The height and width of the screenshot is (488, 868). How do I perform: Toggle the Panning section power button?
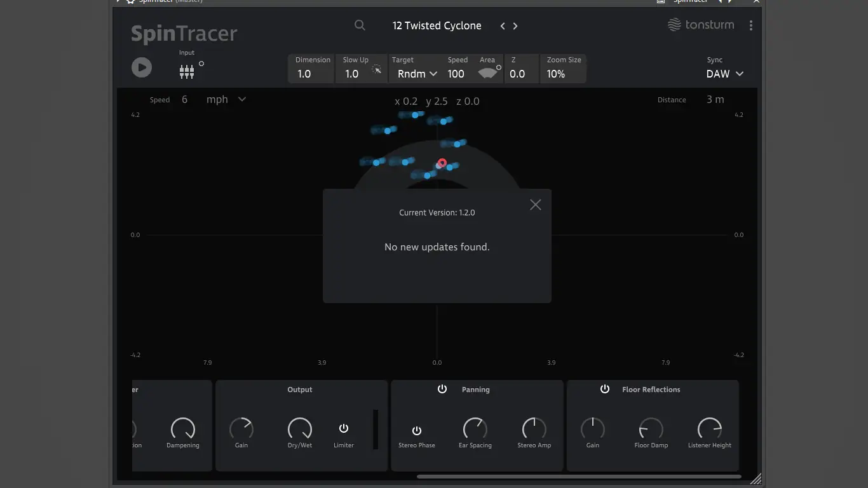[x=442, y=389]
